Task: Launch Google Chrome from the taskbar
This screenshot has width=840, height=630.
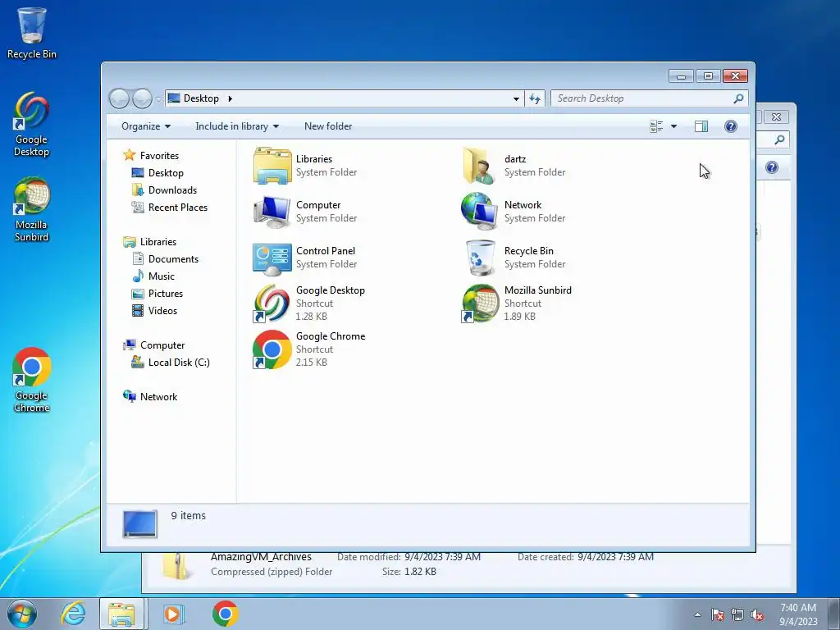Action: [x=225, y=614]
